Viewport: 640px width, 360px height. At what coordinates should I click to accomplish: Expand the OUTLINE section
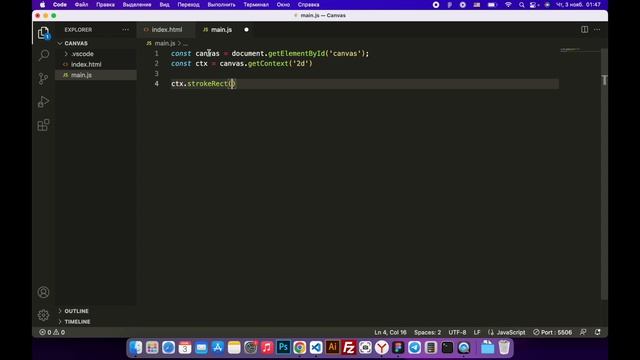click(76, 311)
